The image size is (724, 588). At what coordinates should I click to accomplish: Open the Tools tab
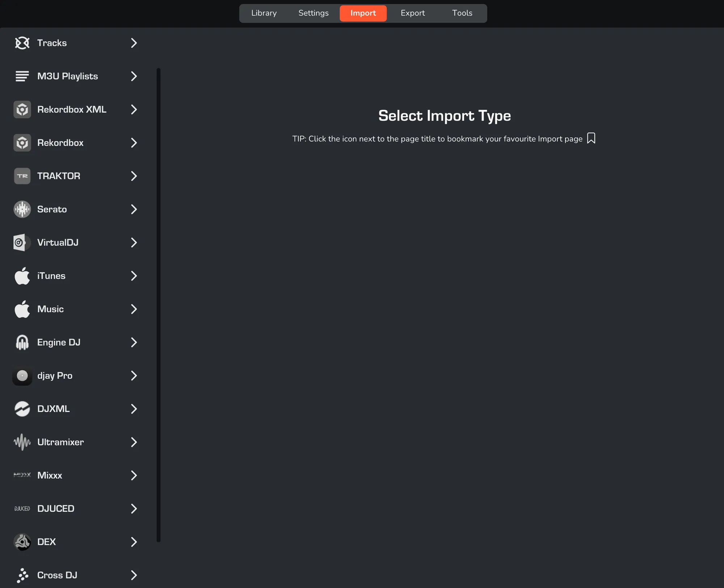(462, 13)
